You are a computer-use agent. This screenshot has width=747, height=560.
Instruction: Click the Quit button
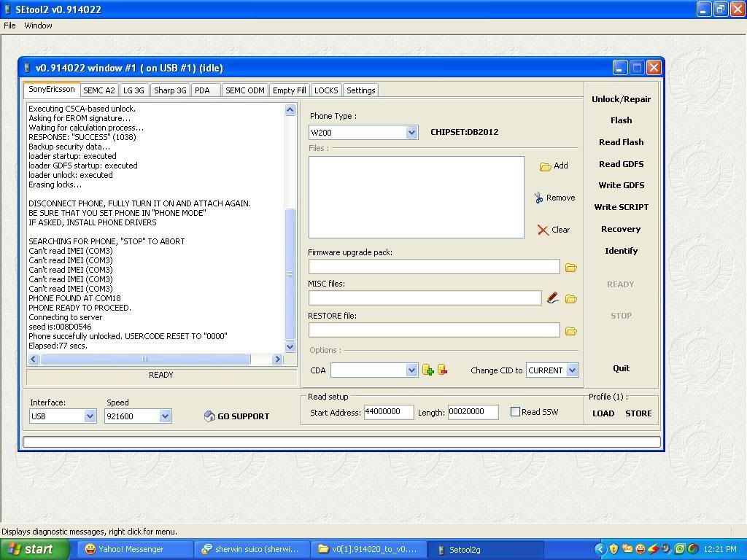621,368
